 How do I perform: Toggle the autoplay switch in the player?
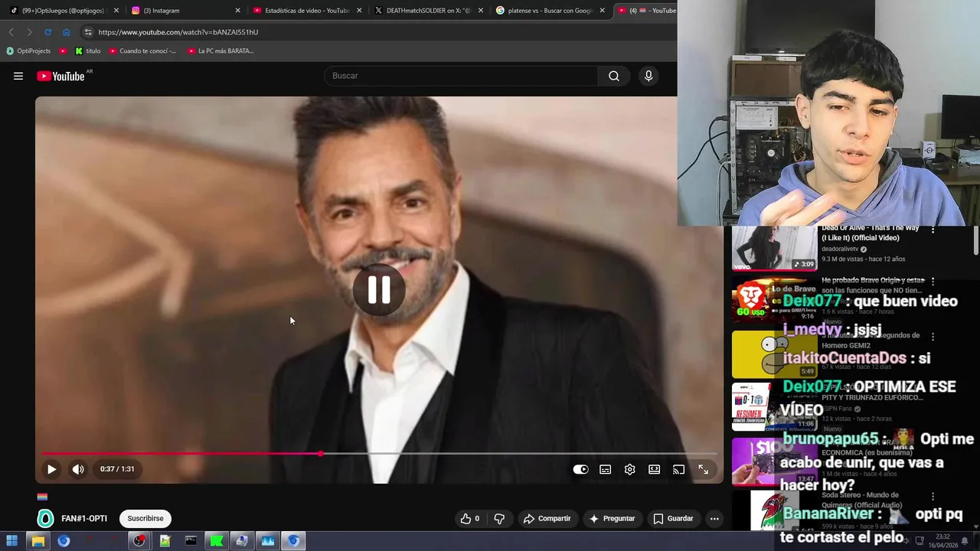coord(581,469)
